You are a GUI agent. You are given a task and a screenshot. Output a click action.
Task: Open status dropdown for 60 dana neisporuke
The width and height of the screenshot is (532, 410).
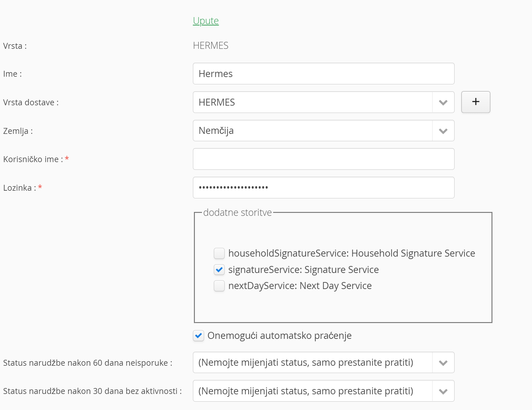click(323, 363)
